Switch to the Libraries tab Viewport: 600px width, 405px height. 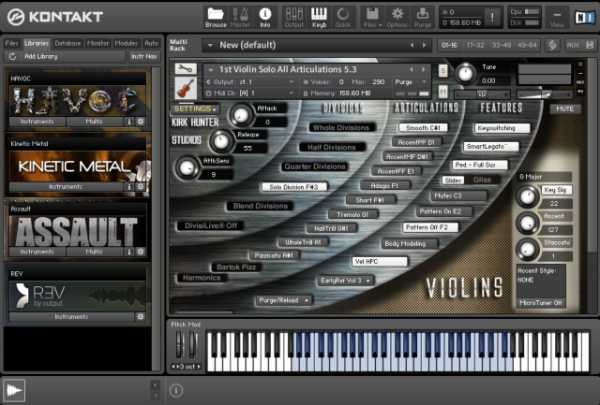36,43
